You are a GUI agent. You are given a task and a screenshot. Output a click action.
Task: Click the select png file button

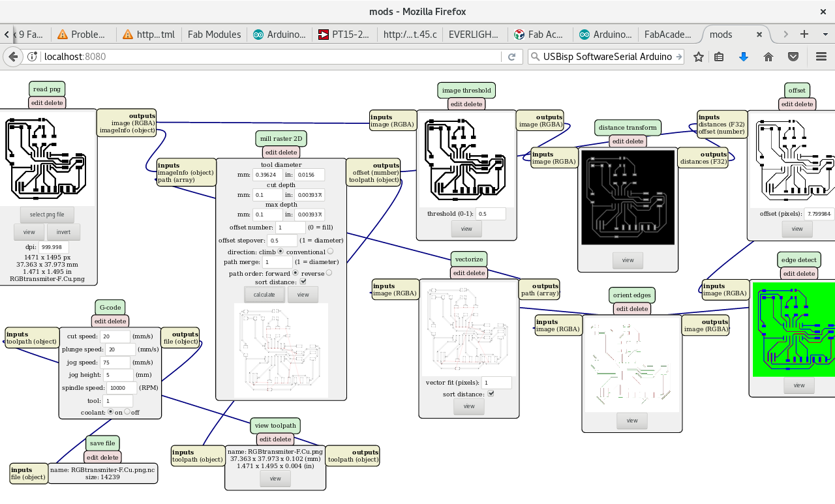tap(47, 215)
